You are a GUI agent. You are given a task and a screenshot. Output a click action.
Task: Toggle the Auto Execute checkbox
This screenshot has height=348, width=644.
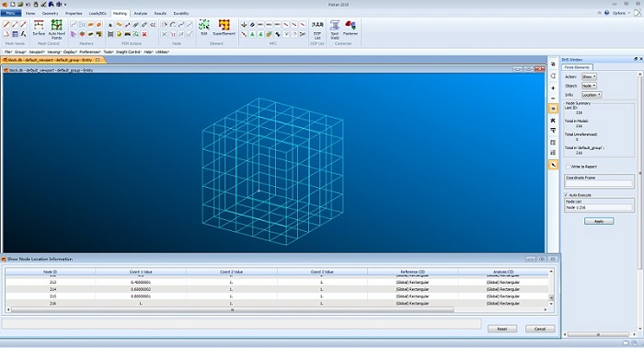(566, 195)
